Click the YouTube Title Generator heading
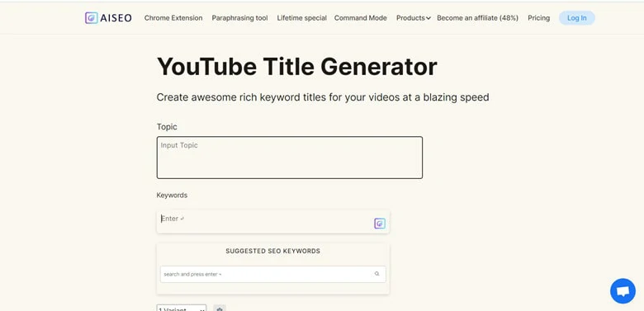 [297, 67]
